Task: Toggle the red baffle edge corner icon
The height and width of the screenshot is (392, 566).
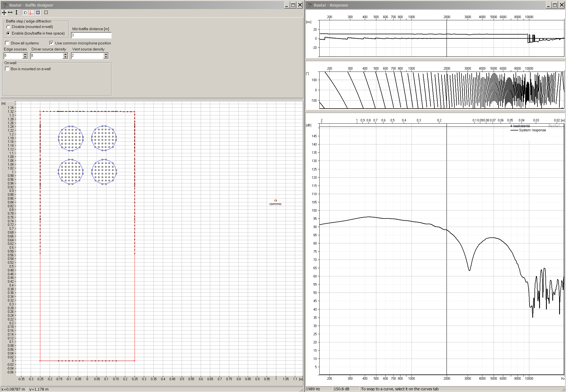Action: pyautogui.click(x=32, y=12)
